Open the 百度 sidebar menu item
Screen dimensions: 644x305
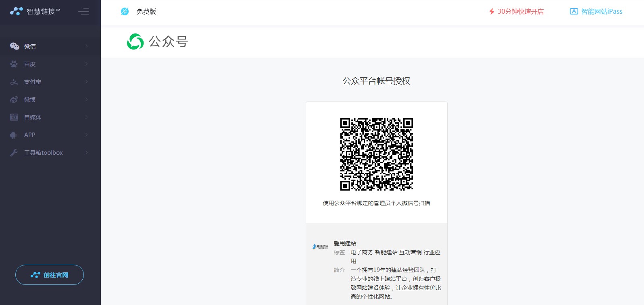point(50,64)
